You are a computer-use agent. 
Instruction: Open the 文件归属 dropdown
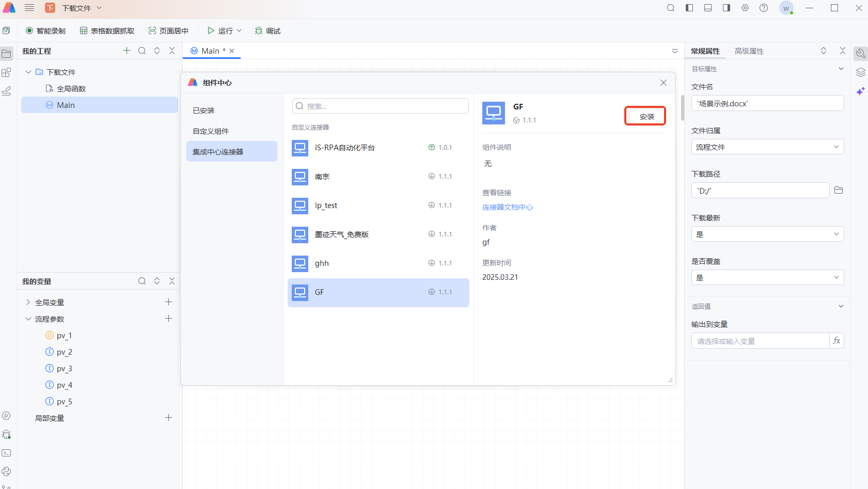pyautogui.click(x=767, y=147)
